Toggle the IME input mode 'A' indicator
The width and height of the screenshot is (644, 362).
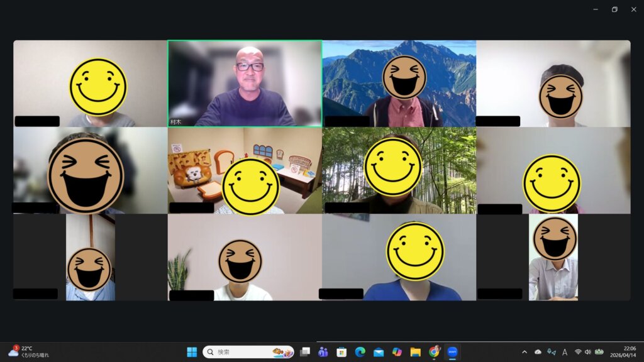(565, 352)
